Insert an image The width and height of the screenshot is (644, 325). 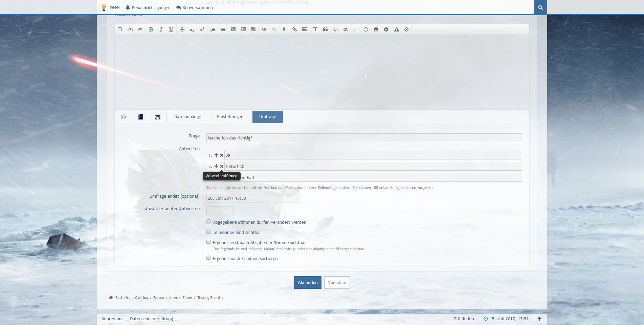click(x=305, y=29)
